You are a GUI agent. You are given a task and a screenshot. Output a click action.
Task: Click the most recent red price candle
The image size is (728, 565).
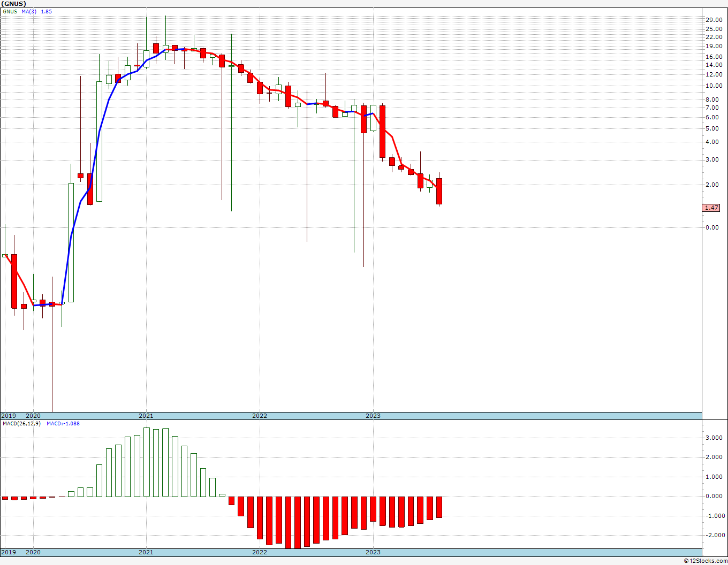click(x=439, y=191)
